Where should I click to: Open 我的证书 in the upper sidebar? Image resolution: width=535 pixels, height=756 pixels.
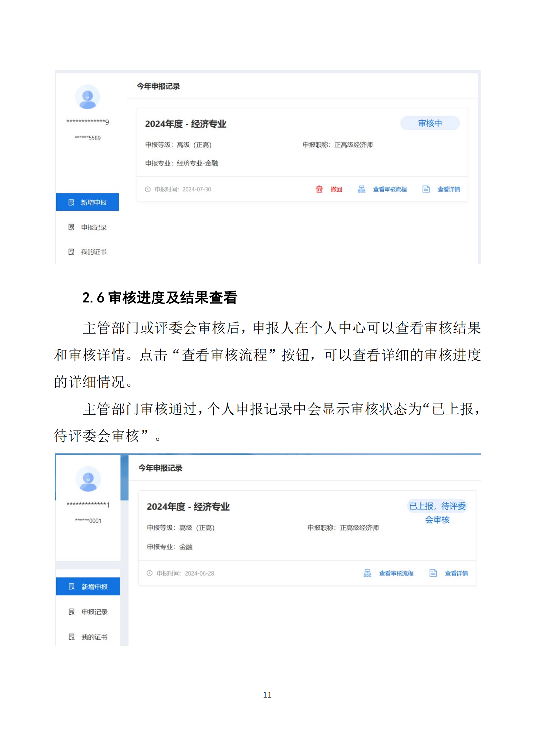[88, 252]
